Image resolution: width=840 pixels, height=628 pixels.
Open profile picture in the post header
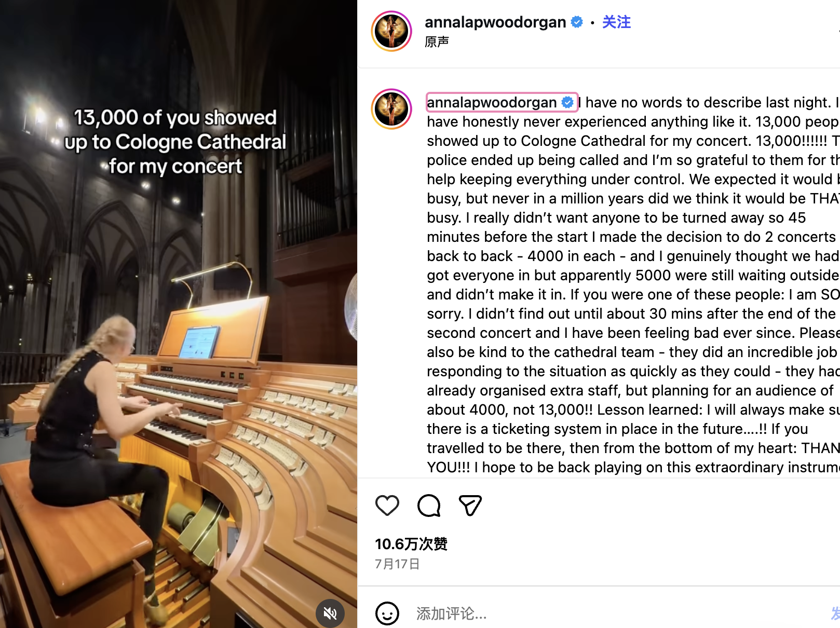pyautogui.click(x=391, y=31)
